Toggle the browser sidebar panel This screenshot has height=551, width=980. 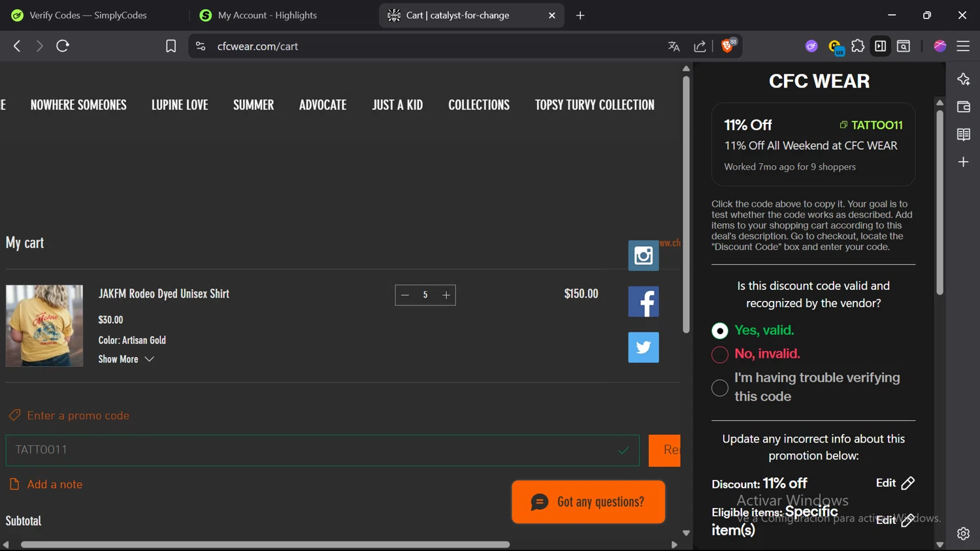click(x=881, y=46)
